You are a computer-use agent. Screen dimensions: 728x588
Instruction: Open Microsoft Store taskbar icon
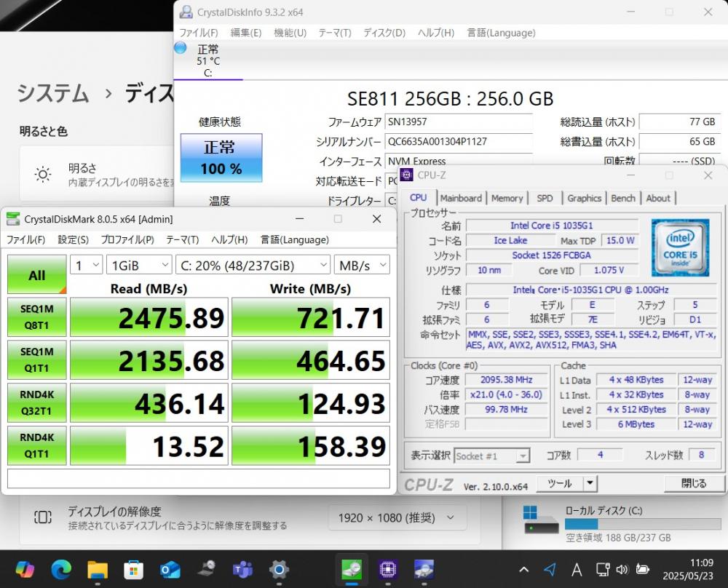134,569
